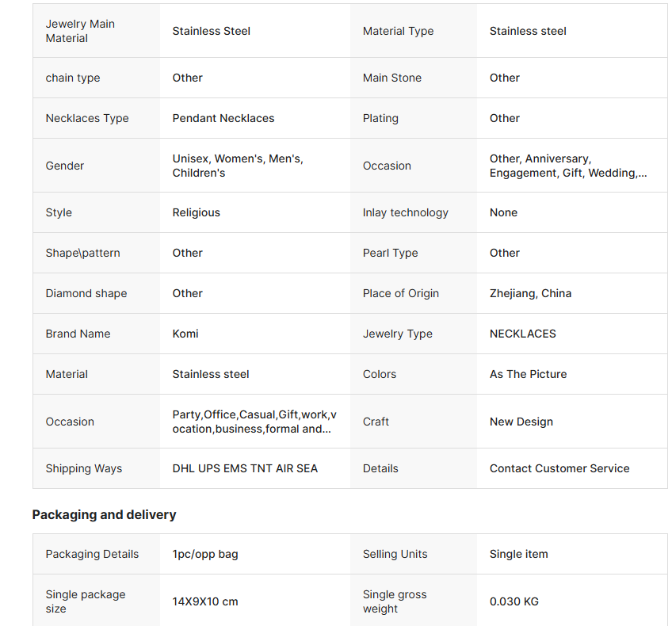Select the "Komi" brand name value
The height and width of the screenshot is (626, 672).
pos(185,334)
